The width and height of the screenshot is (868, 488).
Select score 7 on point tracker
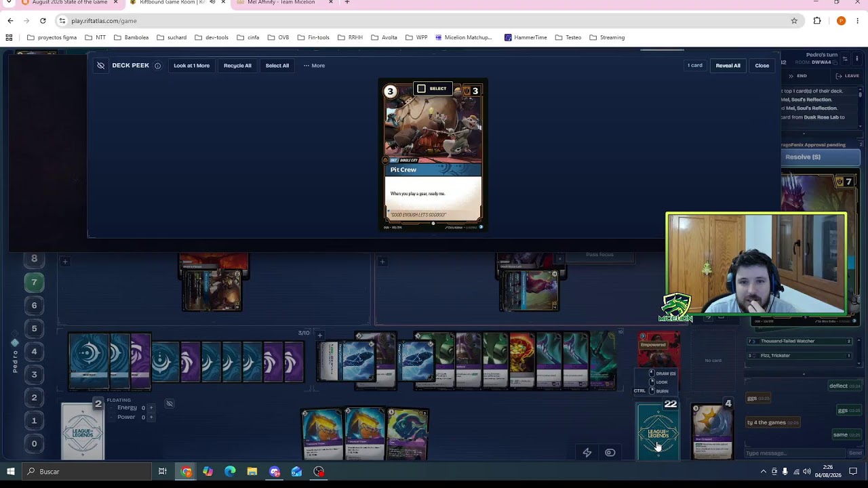click(34, 283)
